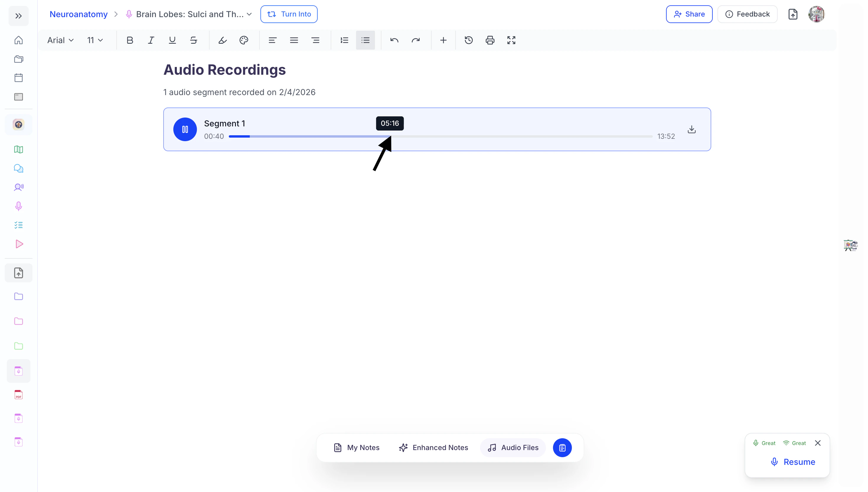Open the calendar icon in sidebar
The height and width of the screenshot is (492, 868).
(x=19, y=78)
